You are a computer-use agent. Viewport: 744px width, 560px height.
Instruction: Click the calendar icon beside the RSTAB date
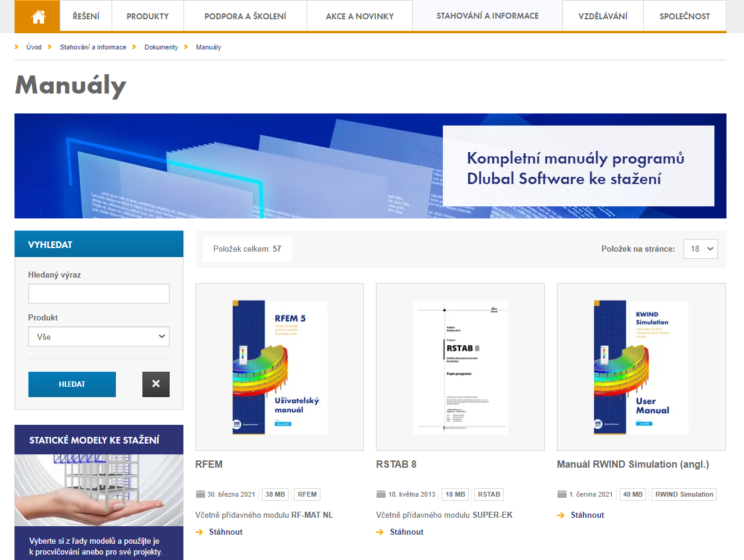tap(381, 494)
